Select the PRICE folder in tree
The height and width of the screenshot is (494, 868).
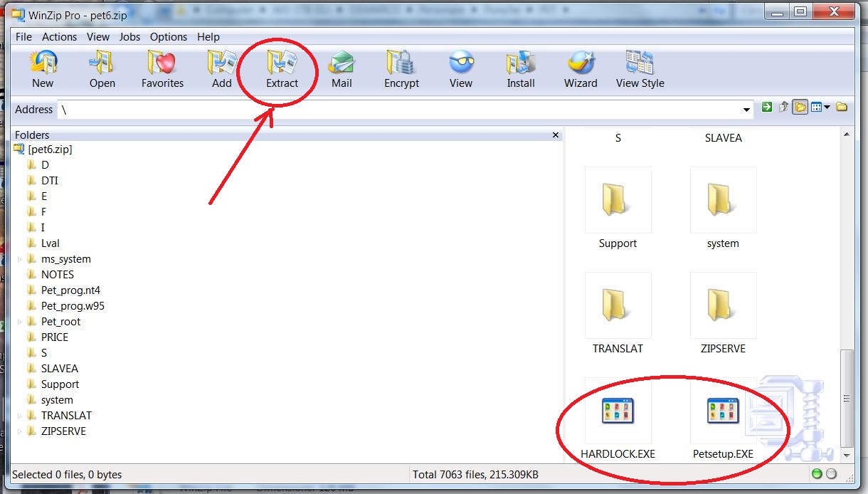click(x=55, y=337)
